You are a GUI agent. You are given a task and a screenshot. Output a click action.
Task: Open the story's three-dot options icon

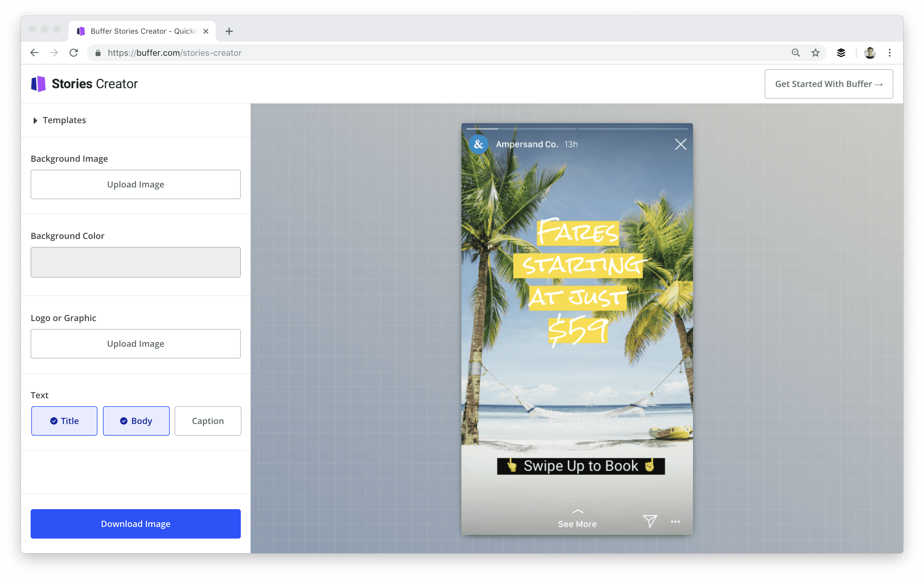[x=675, y=521]
